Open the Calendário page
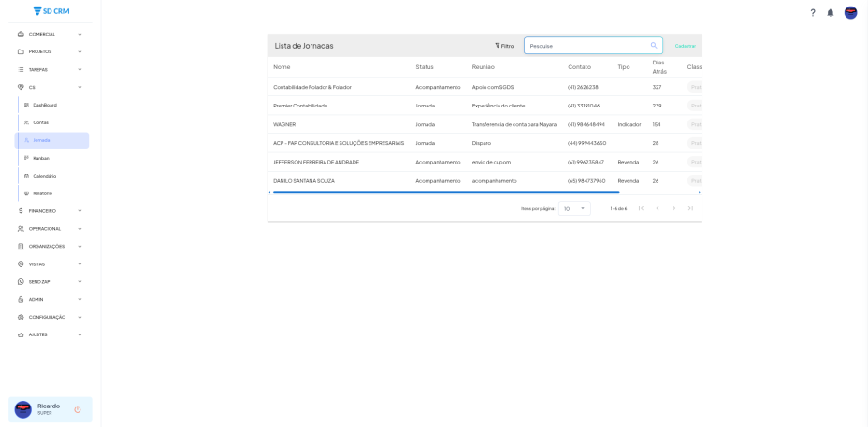The width and height of the screenshot is (868, 427). click(x=44, y=176)
